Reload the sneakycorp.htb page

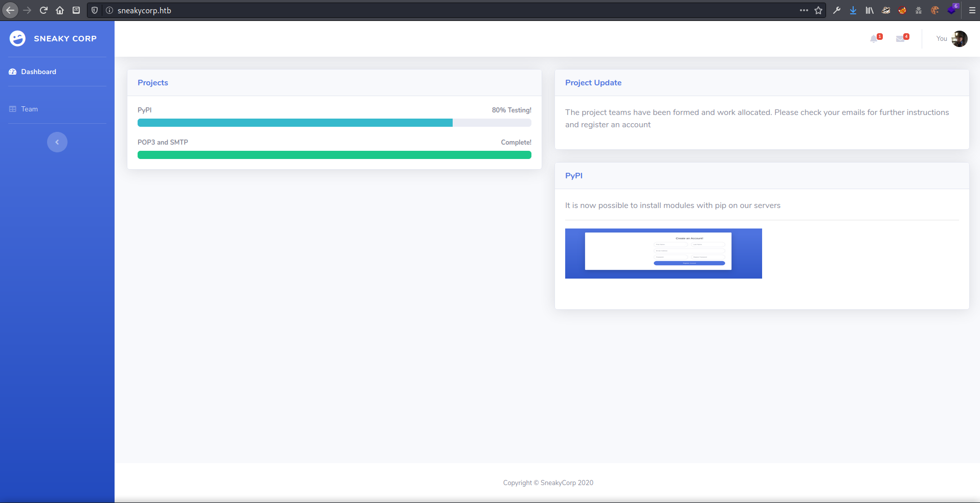tap(43, 10)
